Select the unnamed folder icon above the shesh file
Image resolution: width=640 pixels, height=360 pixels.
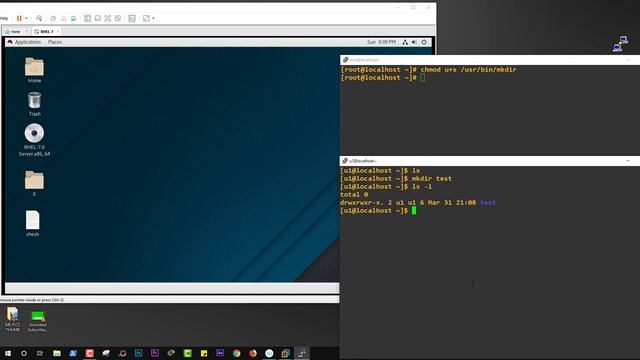[x=34, y=183]
